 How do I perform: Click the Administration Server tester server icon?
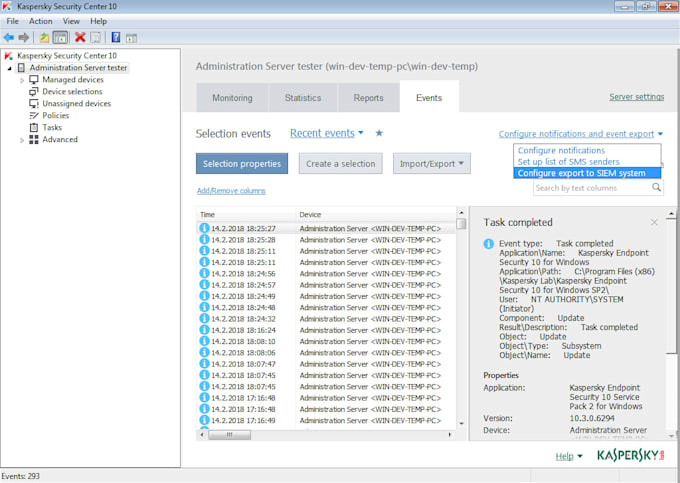click(21, 68)
